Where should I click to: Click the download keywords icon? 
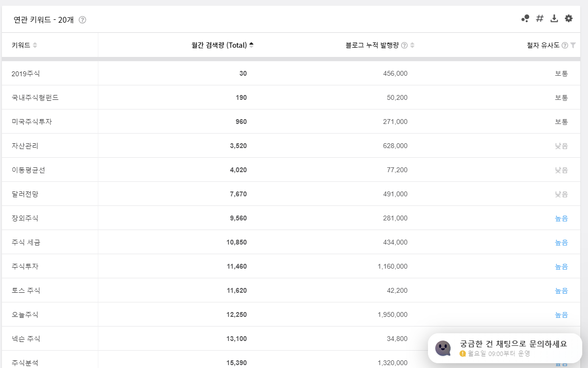[x=554, y=18]
